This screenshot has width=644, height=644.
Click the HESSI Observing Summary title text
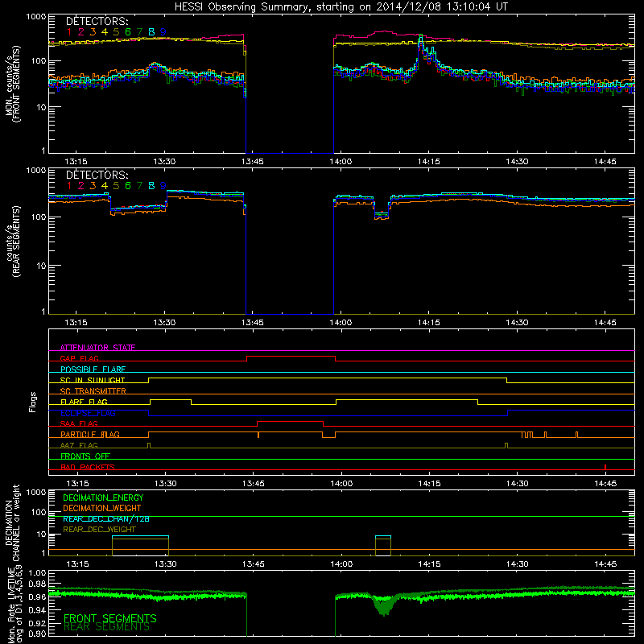pyautogui.click(x=341, y=6)
